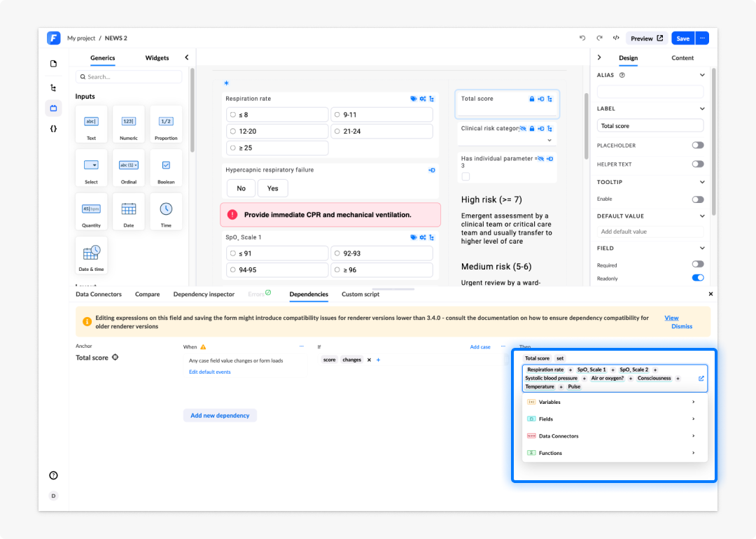
Task: Pick the Ordinal input component
Action: tap(129, 168)
